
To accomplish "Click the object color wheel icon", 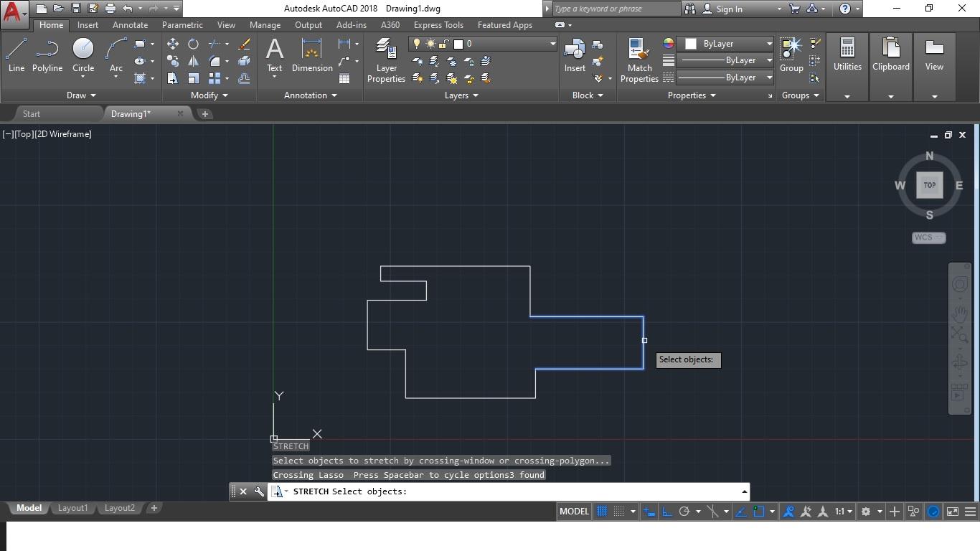I will (x=668, y=44).
